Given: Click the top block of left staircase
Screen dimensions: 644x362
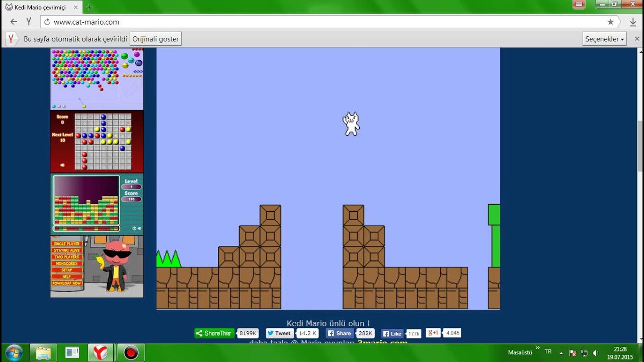Looking at the screenshot, I should (x=270, y=215).
